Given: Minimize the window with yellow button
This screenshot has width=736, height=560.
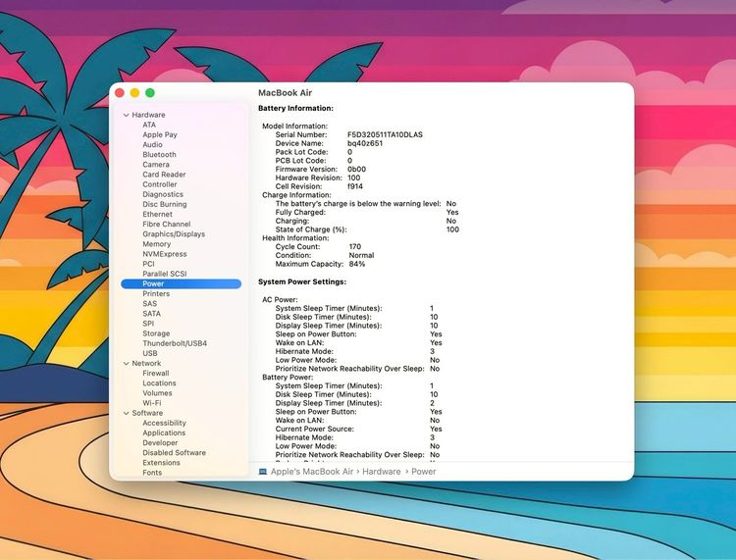Looking at the screenshot, I should (134, 93).
